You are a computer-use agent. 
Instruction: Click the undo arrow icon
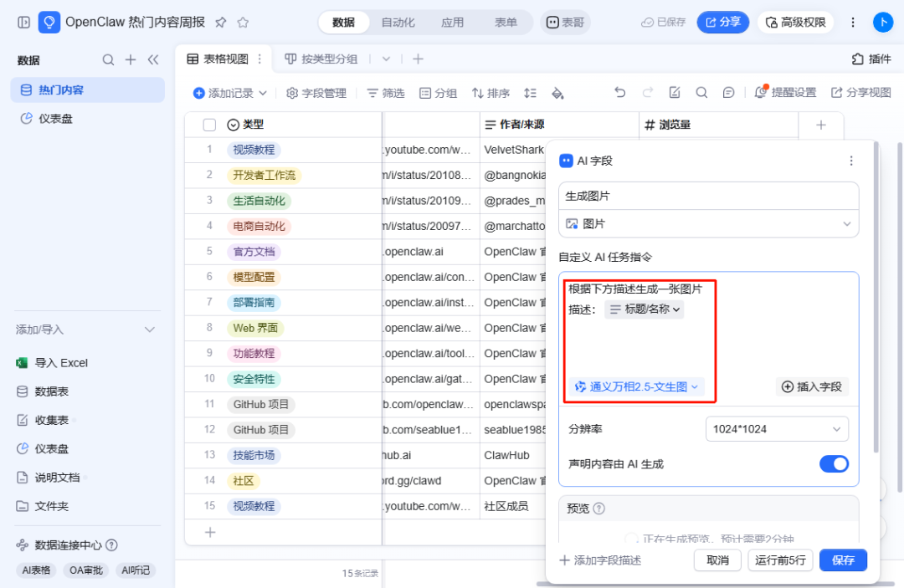click(619, 92)
